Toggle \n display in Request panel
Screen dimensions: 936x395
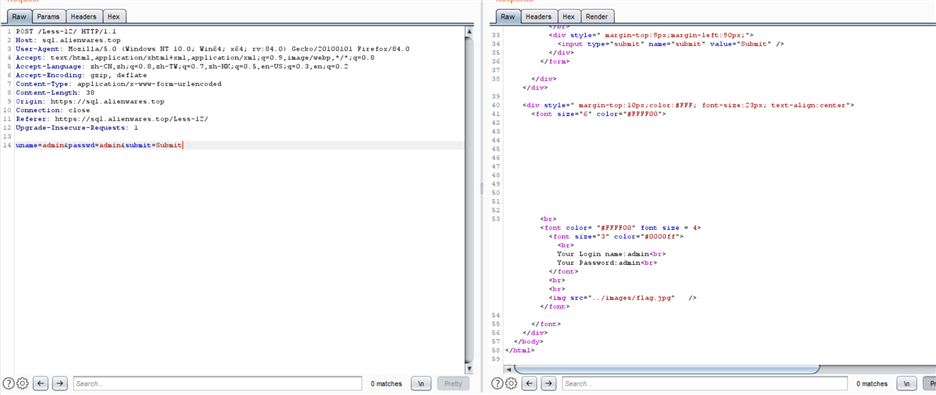pos(421,384)
